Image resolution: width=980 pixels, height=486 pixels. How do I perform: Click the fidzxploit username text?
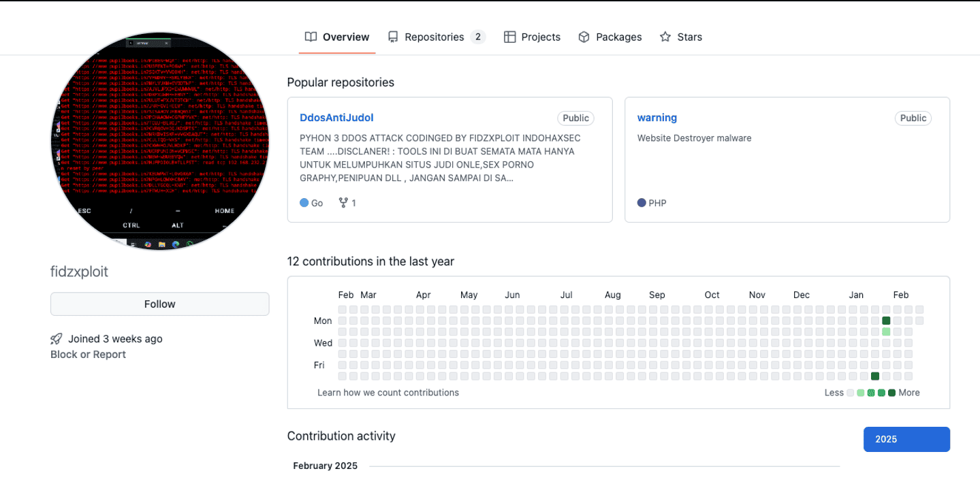tap(79, 272)
